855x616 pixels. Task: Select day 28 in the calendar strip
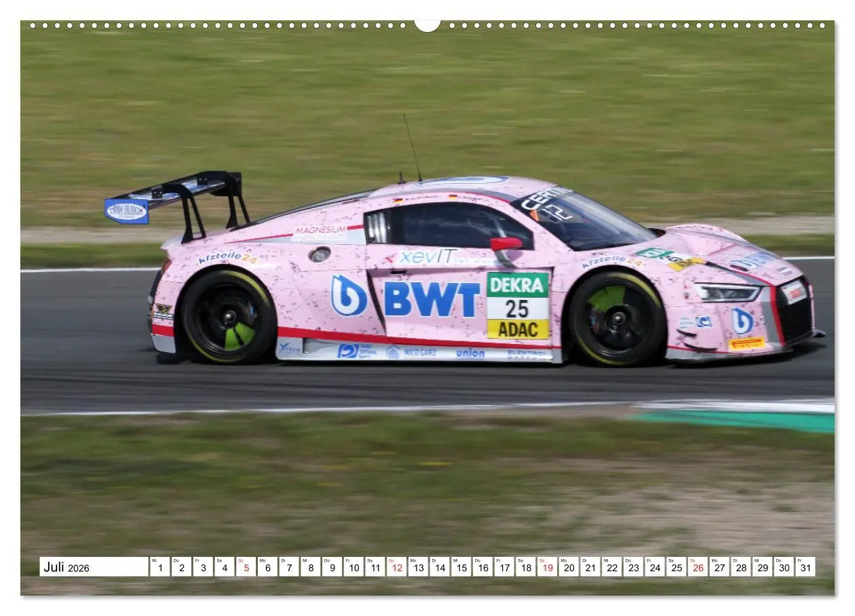(x=742, y=567)
